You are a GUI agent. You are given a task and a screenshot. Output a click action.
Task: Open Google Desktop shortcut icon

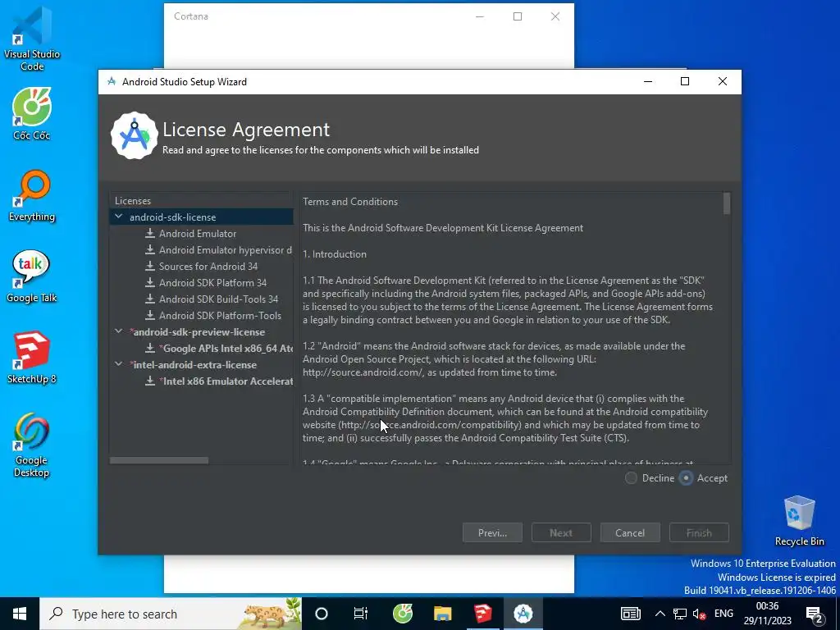32,445
